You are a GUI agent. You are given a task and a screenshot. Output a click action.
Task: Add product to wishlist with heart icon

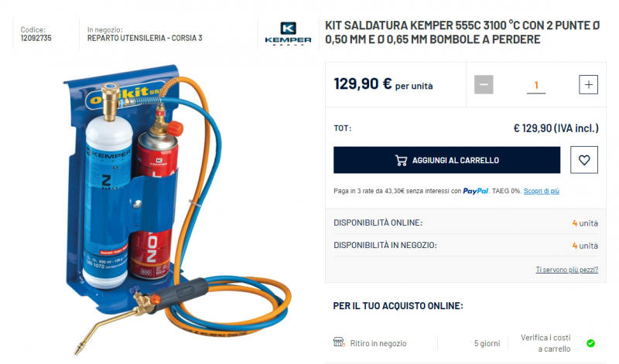pos(584,160)
